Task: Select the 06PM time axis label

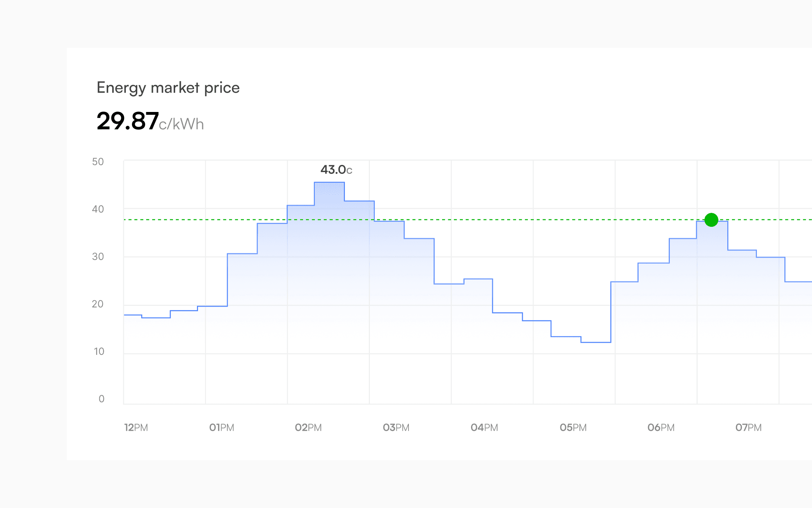Action: (x=661, y=428)
